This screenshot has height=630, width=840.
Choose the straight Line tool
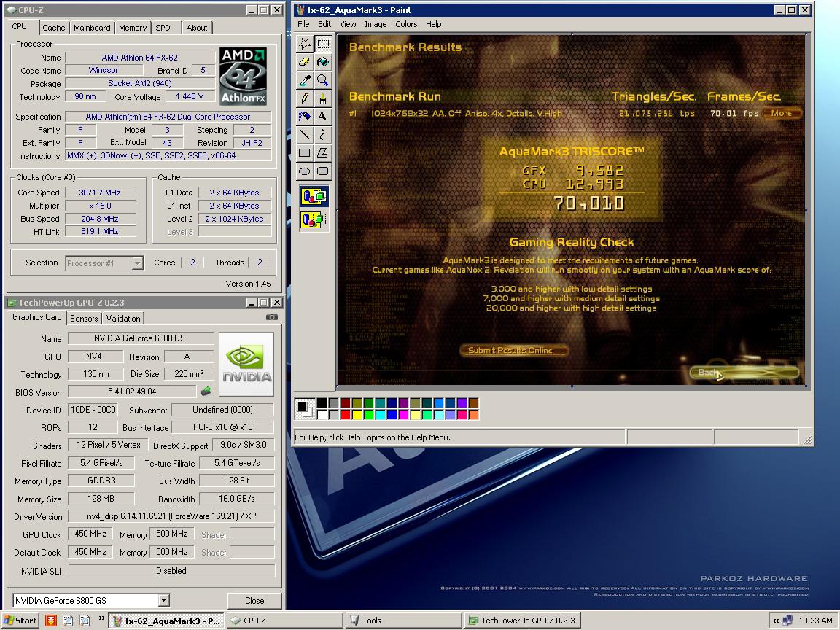pyautogui.click(x=305, y=134)
